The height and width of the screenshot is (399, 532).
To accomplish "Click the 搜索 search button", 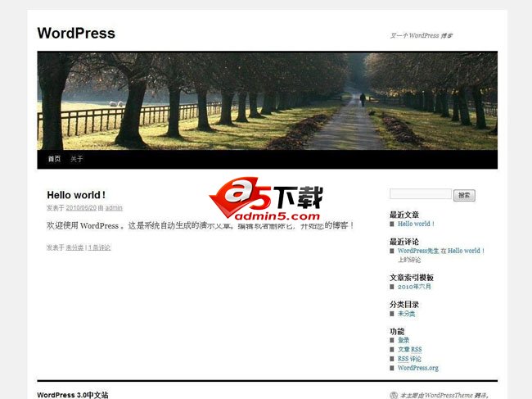I will click(x=464, y=195).
